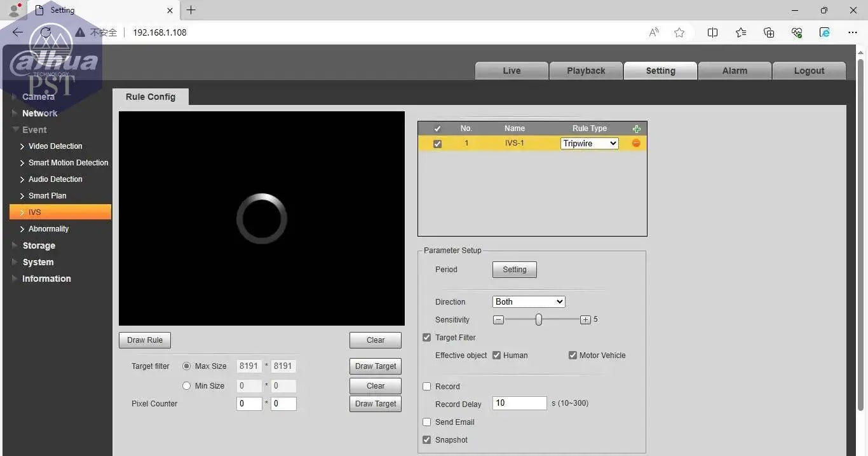
Task: Open browser settings and more menu
Action: 853,32
